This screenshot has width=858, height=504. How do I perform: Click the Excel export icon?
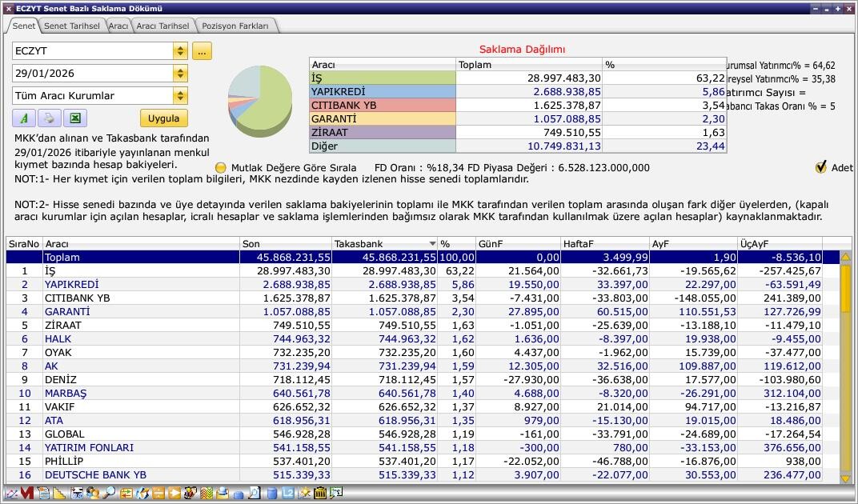[x=74, y=118]
